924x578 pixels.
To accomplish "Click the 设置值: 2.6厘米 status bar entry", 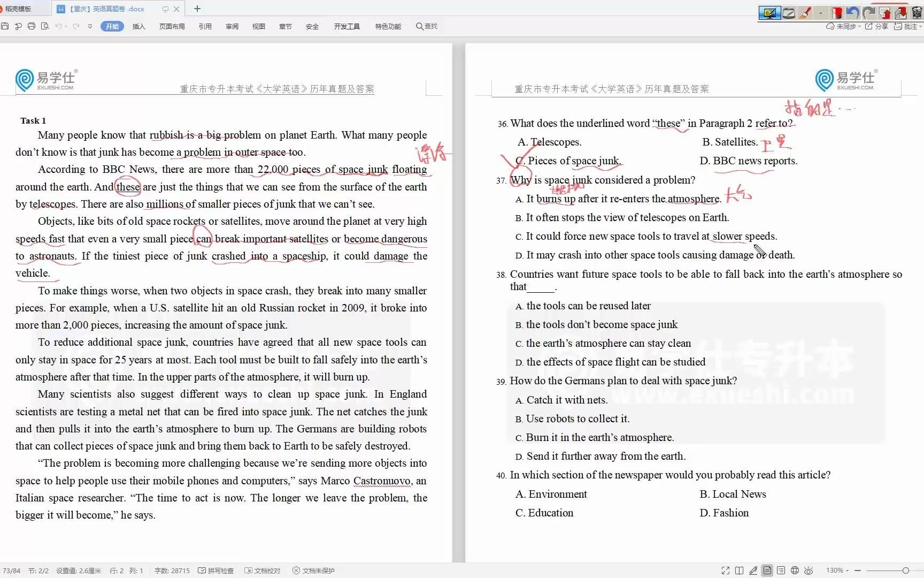I will tap(79, 571).
